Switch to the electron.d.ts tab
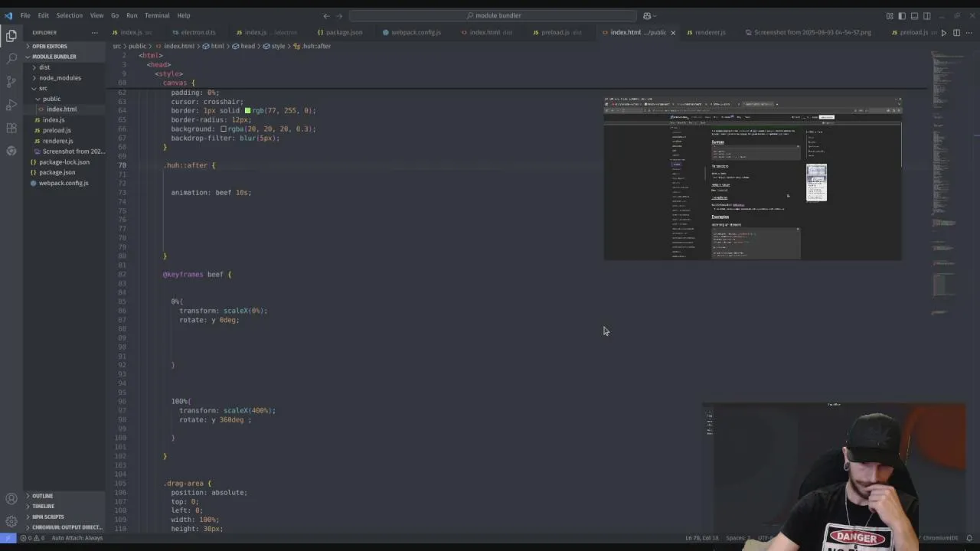The height and width of the screenshot is (551, 980). tap(194, 32)
